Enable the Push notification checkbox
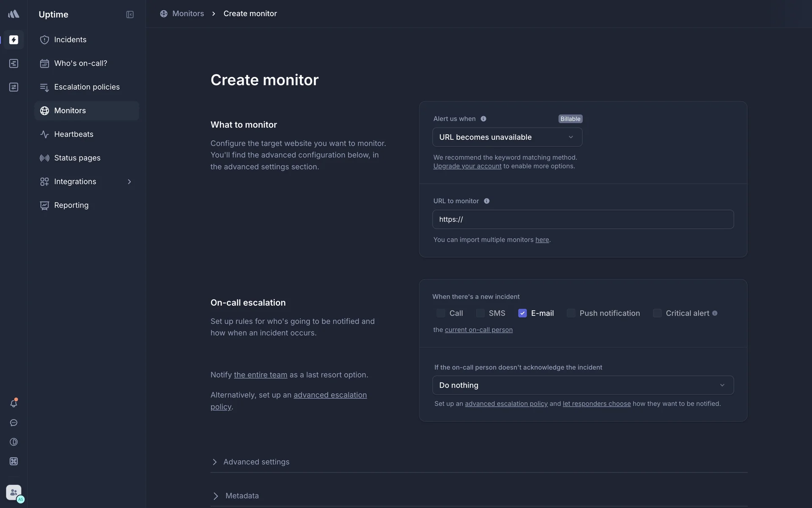The height and width of the screenshot is (508, 812). 571,313
